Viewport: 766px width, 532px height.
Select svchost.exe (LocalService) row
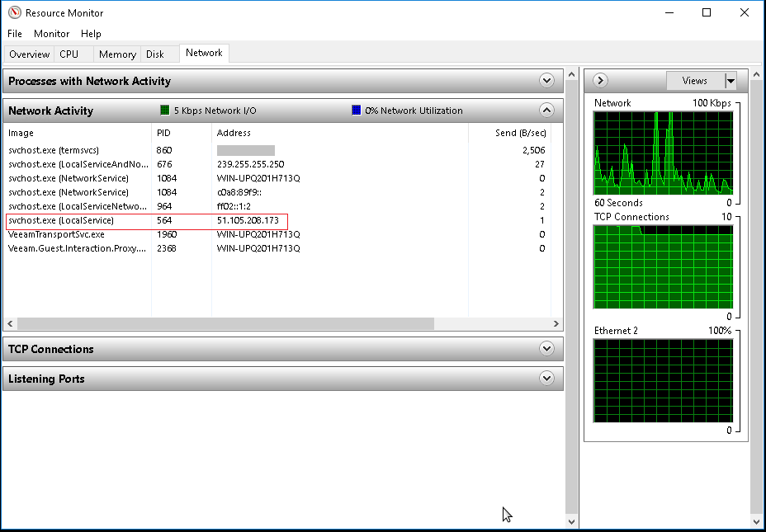coord(278,220)
